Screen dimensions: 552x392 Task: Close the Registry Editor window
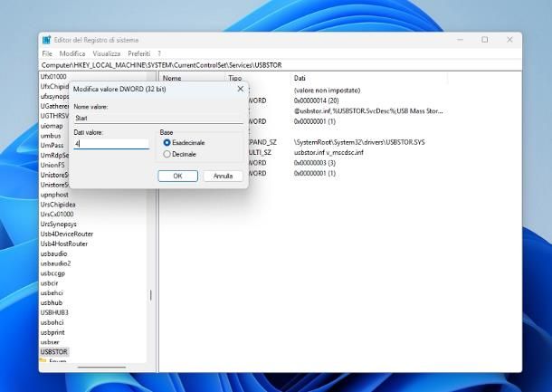(509, 40)
